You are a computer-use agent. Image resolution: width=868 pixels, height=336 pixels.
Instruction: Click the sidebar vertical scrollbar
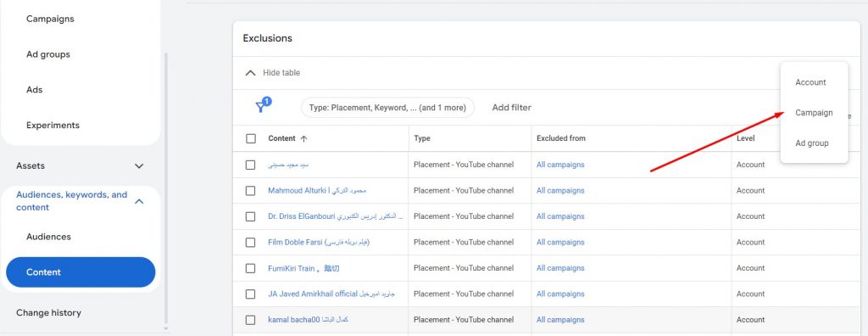(165, 188)
